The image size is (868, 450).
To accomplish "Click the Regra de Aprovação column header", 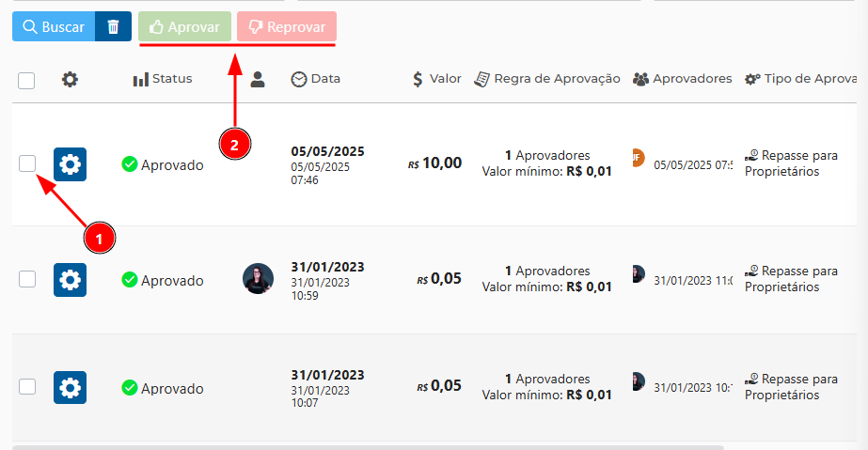I will click(547, 79).
